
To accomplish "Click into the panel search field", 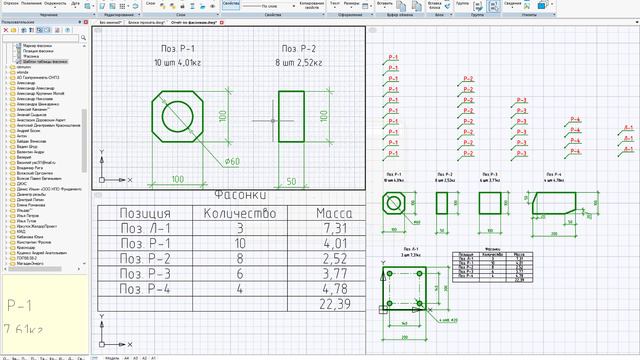I will 40,38.
